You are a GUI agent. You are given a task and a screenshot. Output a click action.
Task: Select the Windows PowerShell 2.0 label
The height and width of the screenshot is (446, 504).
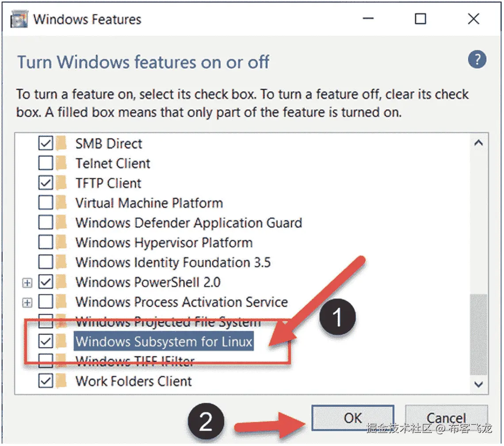pos(148,282)
